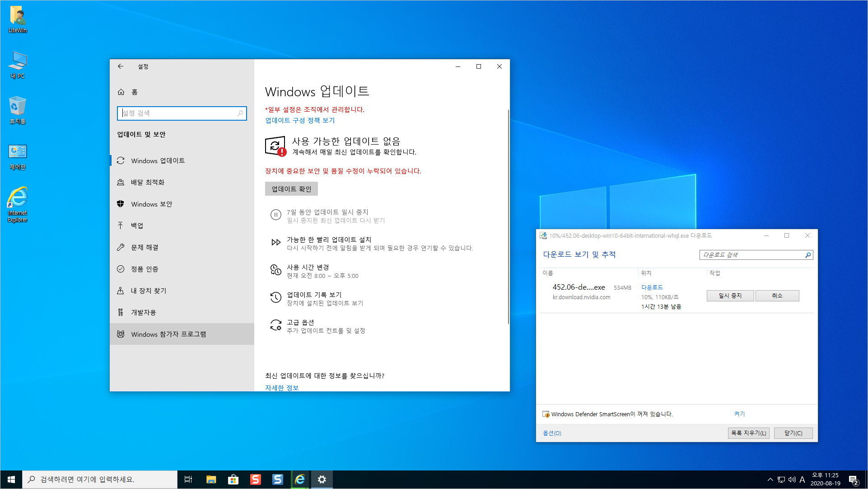Screen dimensions: 868x489
Task: Click the 이름 column header
Action: tap(548, 273)
